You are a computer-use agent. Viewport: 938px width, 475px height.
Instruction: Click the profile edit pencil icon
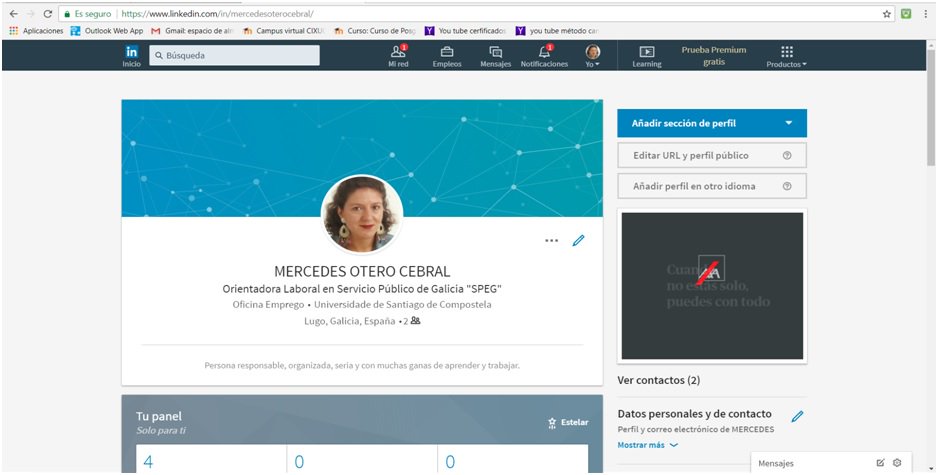[x=578, y=240]
